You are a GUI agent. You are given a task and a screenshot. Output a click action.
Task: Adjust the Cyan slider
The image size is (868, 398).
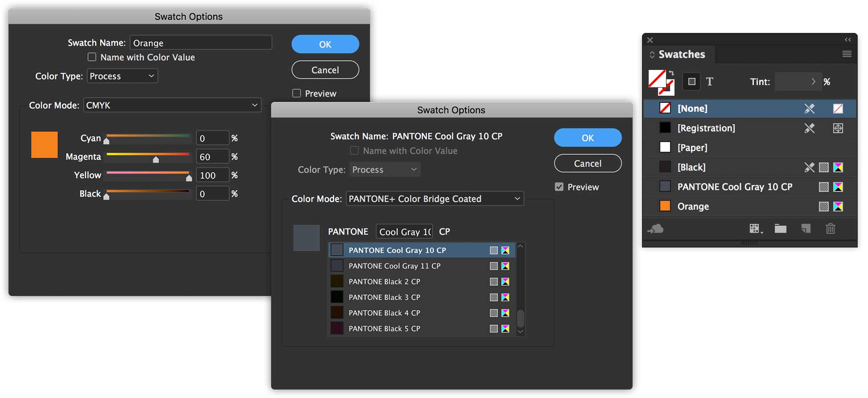106,140
